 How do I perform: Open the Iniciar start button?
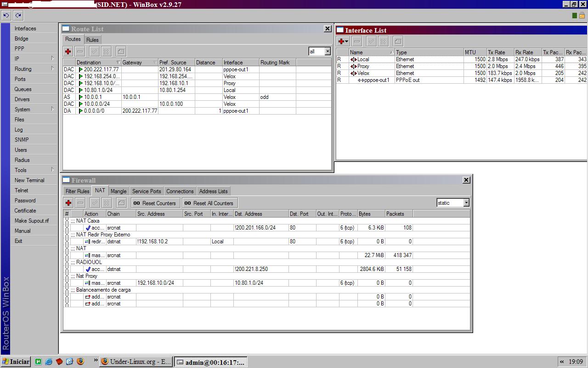[16, 362]
